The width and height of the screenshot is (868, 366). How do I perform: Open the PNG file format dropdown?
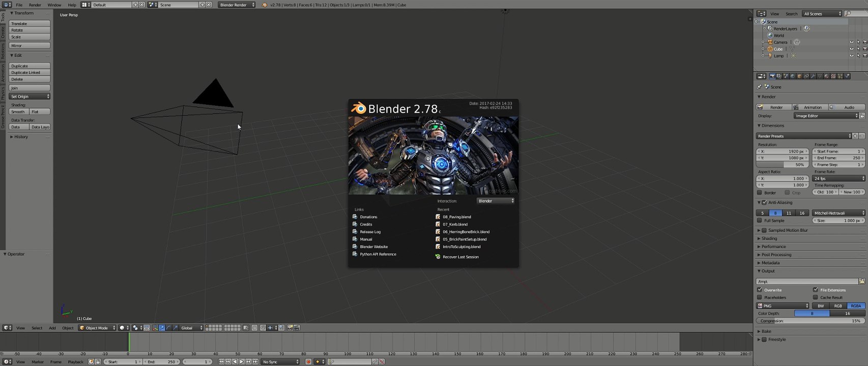point(783,306)
